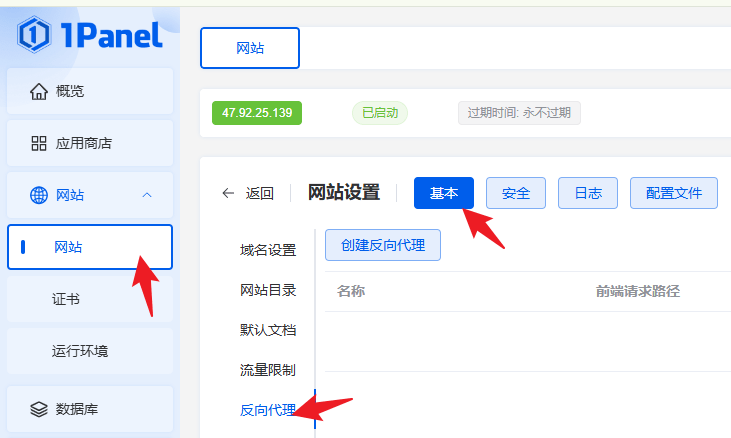This screenshot has width=731, height=438.
Task: Open 应用商店 in the sidebar
Action: 90,143
